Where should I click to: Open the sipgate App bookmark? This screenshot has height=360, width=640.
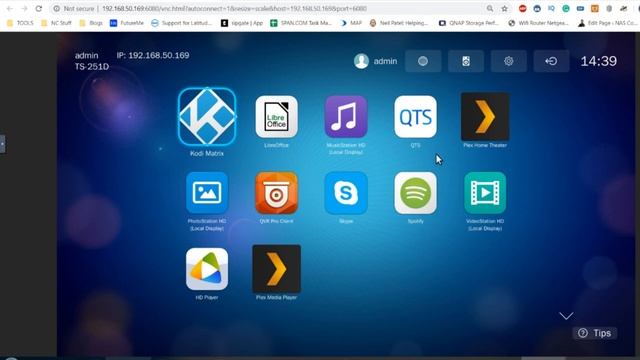242,23
